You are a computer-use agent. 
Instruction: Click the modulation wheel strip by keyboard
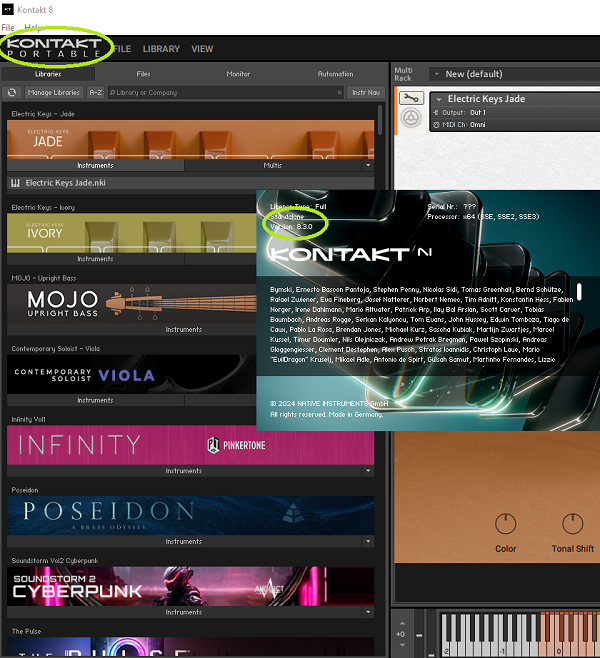coord(432,634)
